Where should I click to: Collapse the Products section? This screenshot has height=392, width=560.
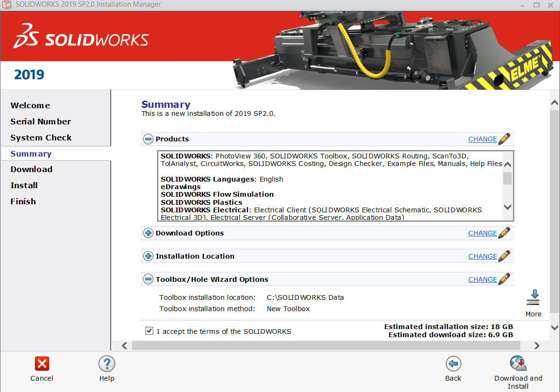[149, 139]
